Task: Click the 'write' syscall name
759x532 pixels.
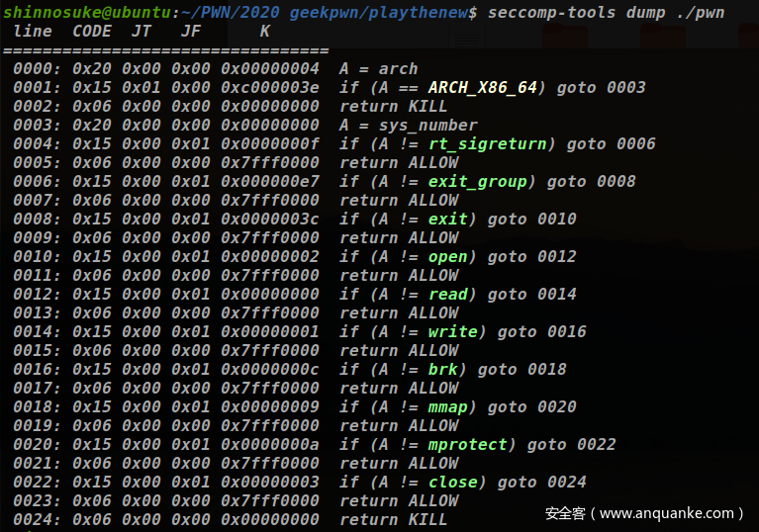Action: click(452, 332)
